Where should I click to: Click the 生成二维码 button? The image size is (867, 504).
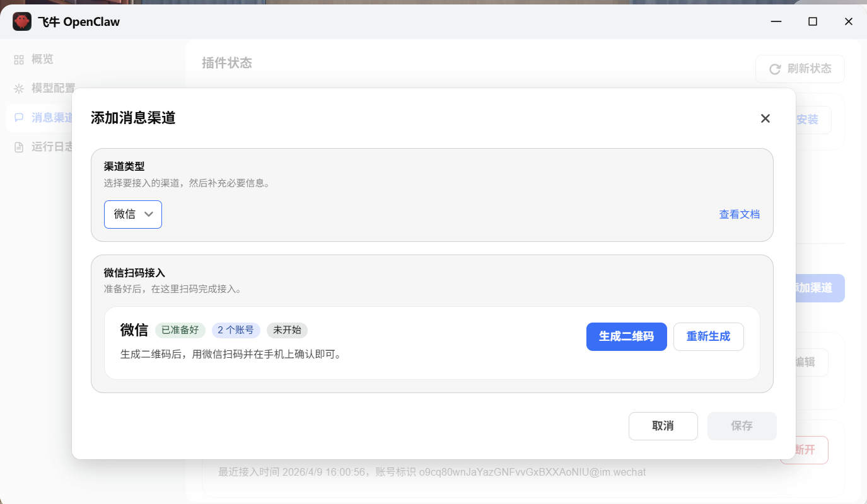point(626,336)
